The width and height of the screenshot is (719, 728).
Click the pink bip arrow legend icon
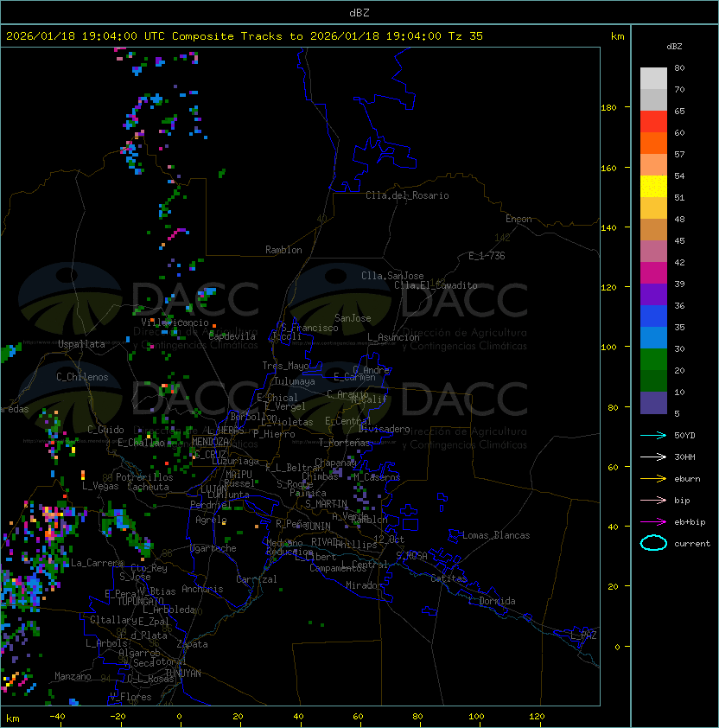pos(653,500)
